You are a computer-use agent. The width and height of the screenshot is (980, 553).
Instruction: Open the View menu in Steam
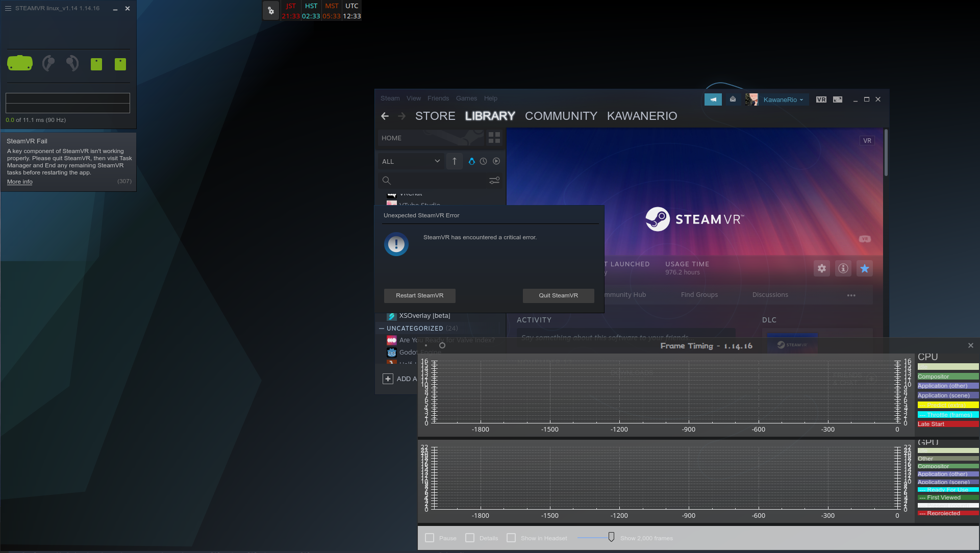coord(414,98)
